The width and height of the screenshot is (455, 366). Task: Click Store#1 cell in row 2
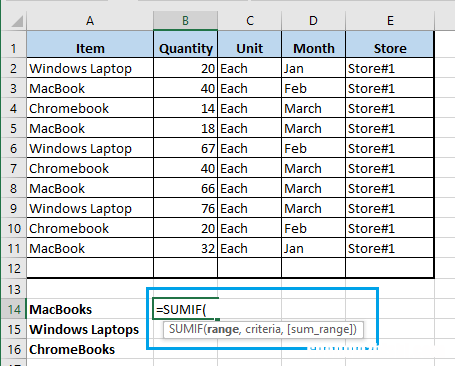click(x=390, y=68)
